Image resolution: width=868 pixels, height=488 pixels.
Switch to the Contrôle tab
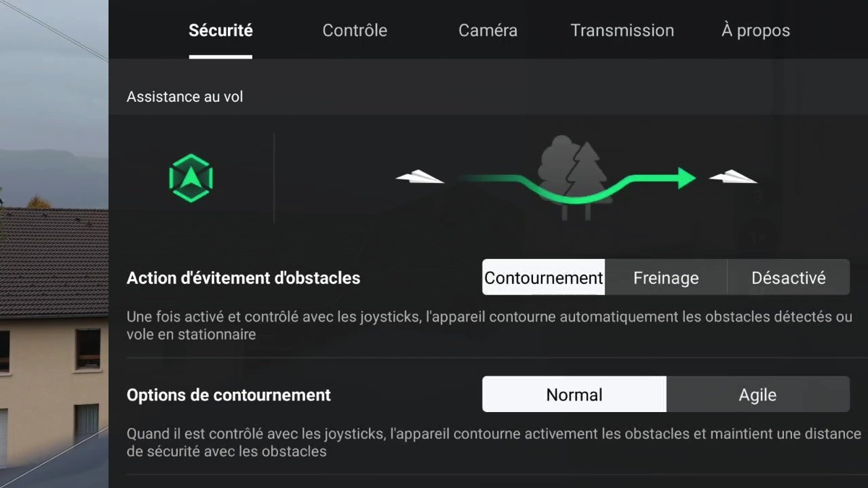[354, 30]
